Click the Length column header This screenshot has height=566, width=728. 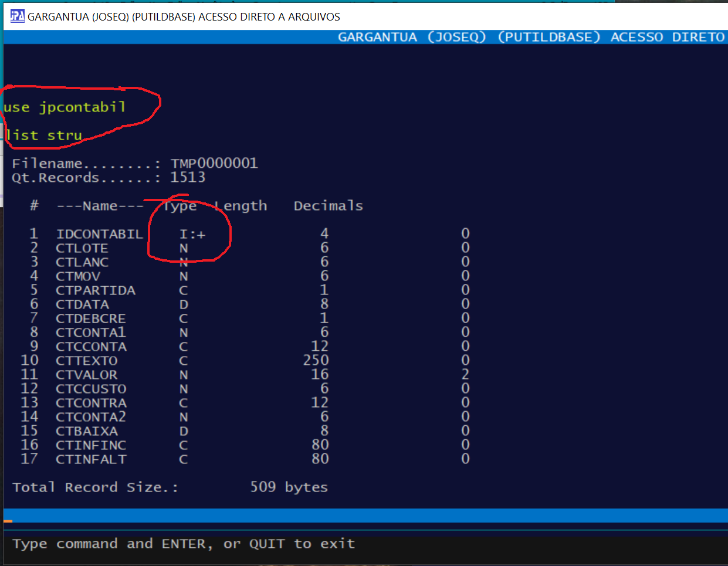pyautogui.click(x=241, y=206)
